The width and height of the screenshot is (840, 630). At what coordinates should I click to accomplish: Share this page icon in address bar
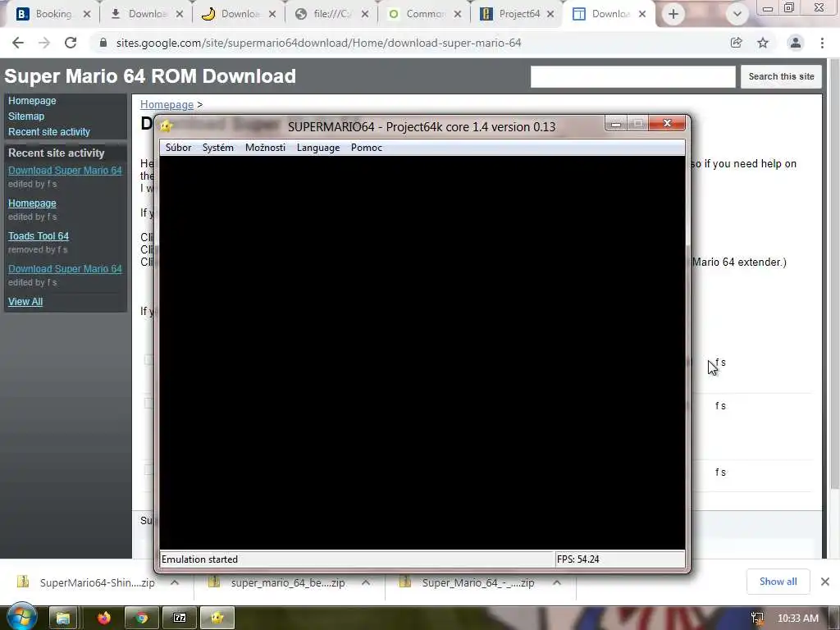(736, 43)
